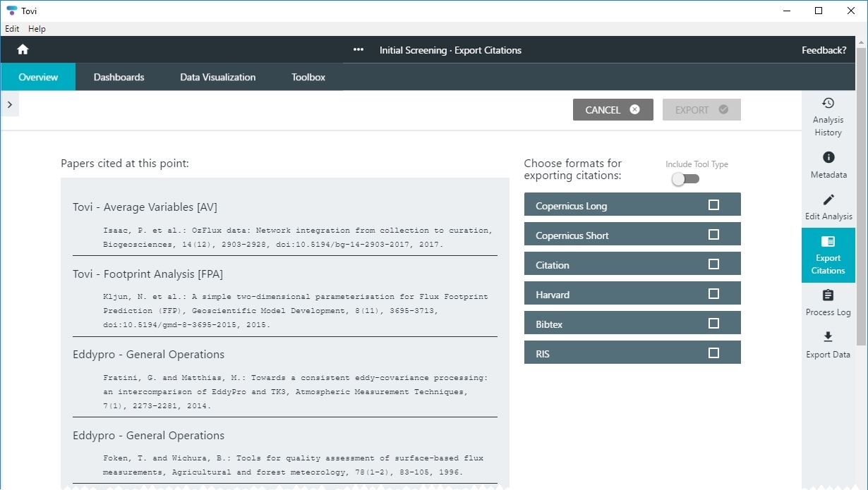Click the Kljun, N. et al. citation text

tap(296, 311)
